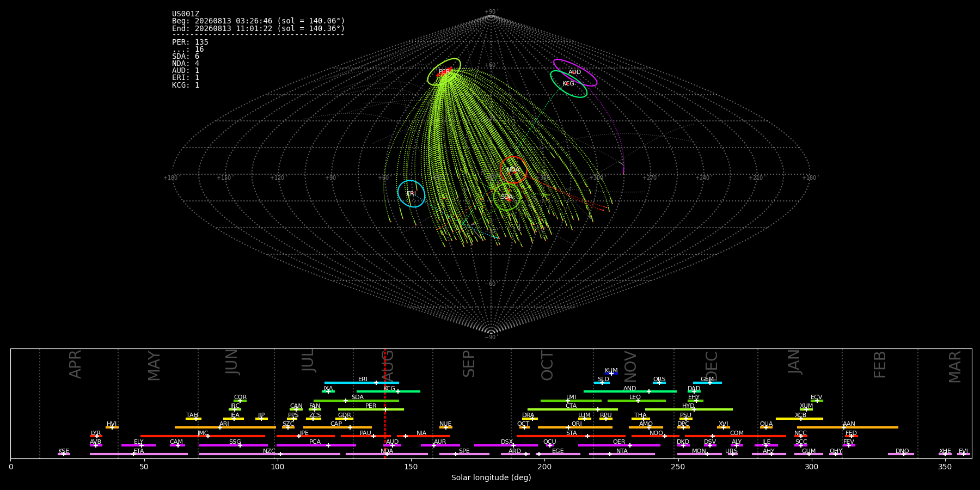Select the KCG green radiant ellipse
This screenshot has width=980, height=490.
(568, 84)
